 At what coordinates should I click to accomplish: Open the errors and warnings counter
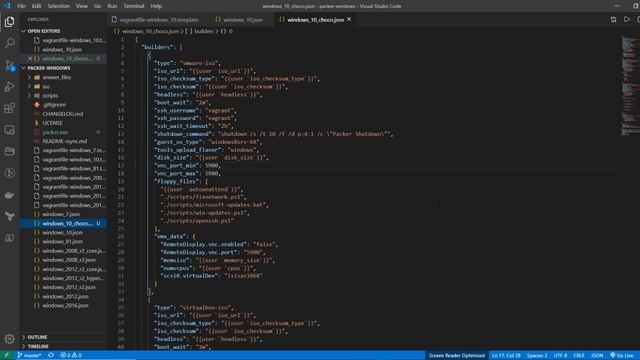click(x=71, y=355)
